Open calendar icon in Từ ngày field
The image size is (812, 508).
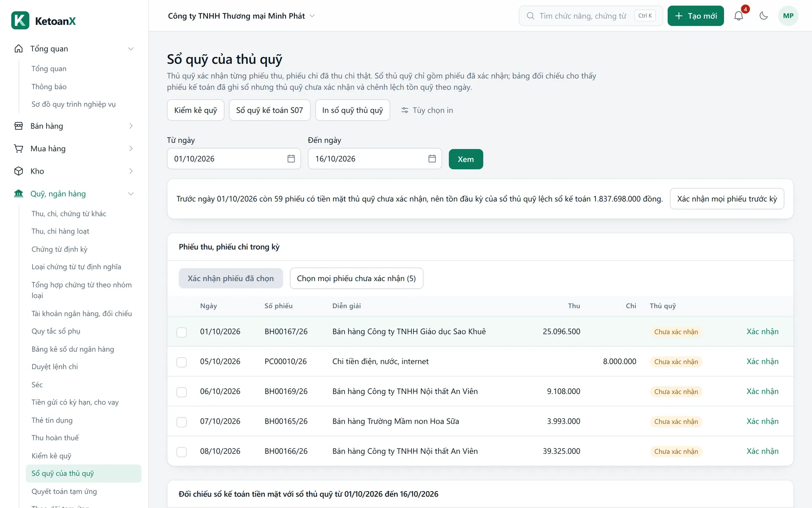[291, 159]
